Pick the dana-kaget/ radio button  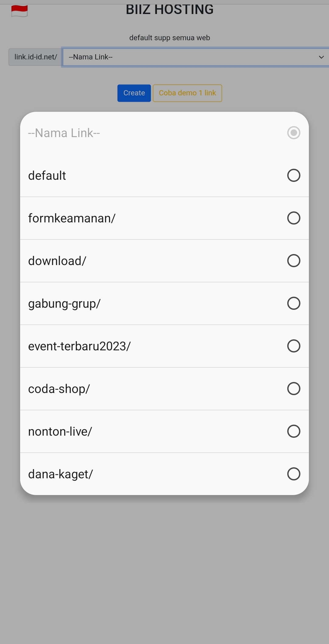(294, 474)
